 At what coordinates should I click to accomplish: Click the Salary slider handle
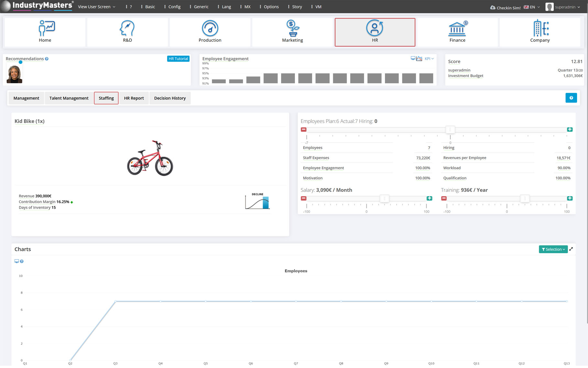(x=384, y=198)
